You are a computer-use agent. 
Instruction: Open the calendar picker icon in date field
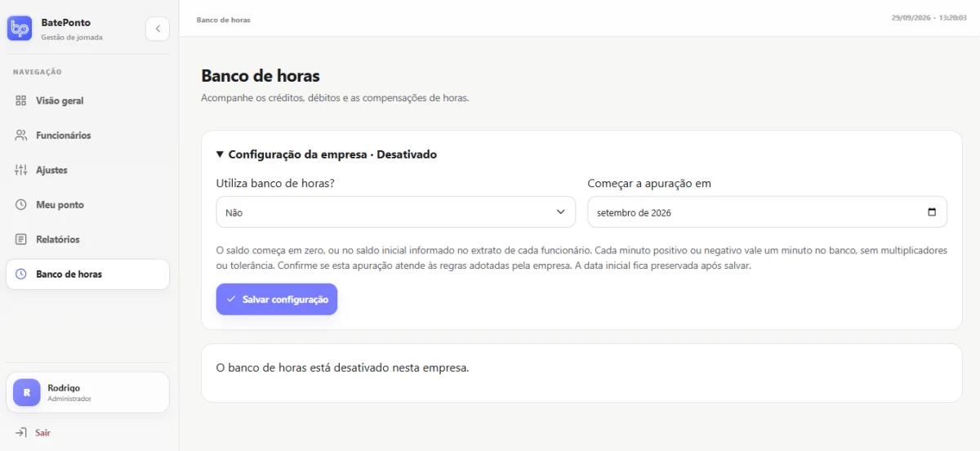(x=932, y=212)
